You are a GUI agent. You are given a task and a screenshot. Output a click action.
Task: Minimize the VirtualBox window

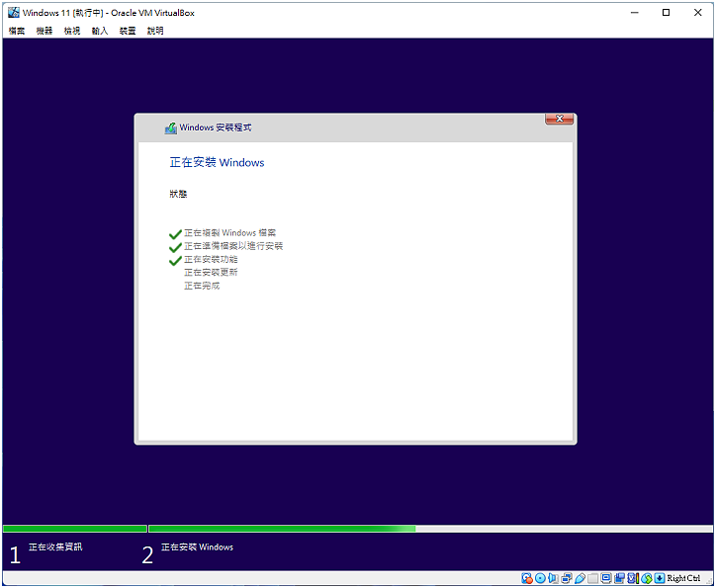tap(634, 13)
